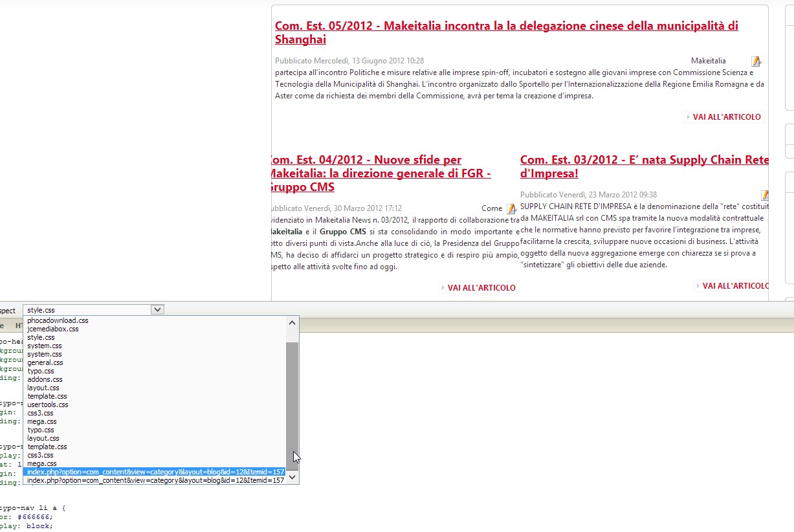Image resolution: width=794 pixels, height=532 pixels.
Task: Click the edit icon beside the 23 Marzo 2012 article
Action: click(x=766, y=195)
